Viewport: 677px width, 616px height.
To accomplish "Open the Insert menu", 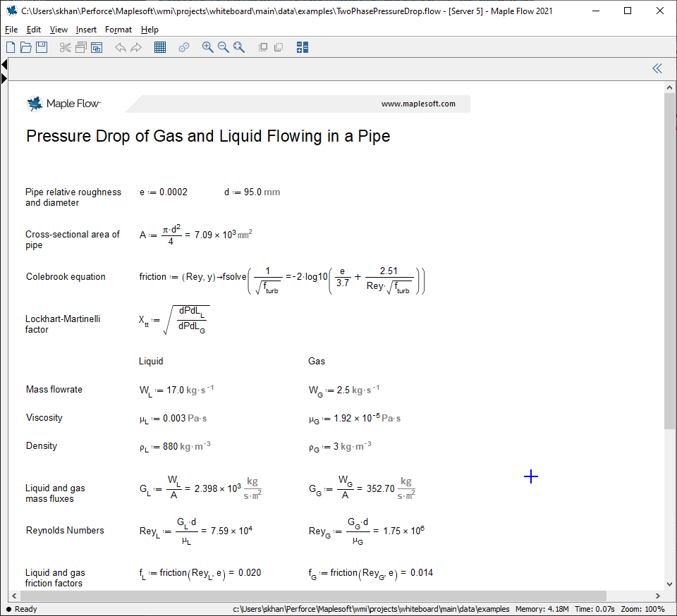I will (x=86, y=30).
